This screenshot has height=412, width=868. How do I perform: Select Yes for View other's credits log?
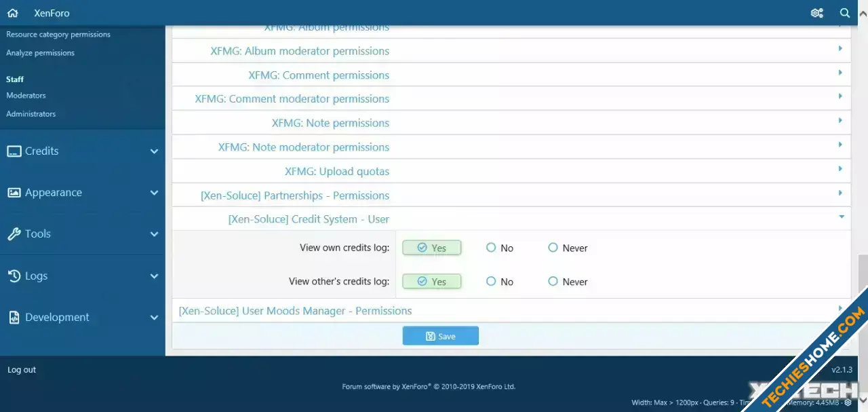pos(432,281)
